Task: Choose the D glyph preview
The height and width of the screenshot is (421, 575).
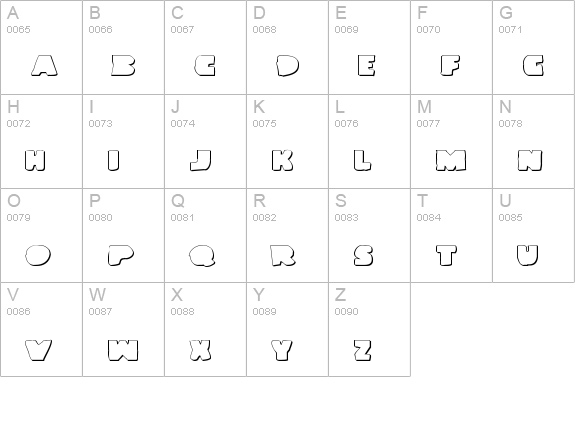Action: (288, 66)
